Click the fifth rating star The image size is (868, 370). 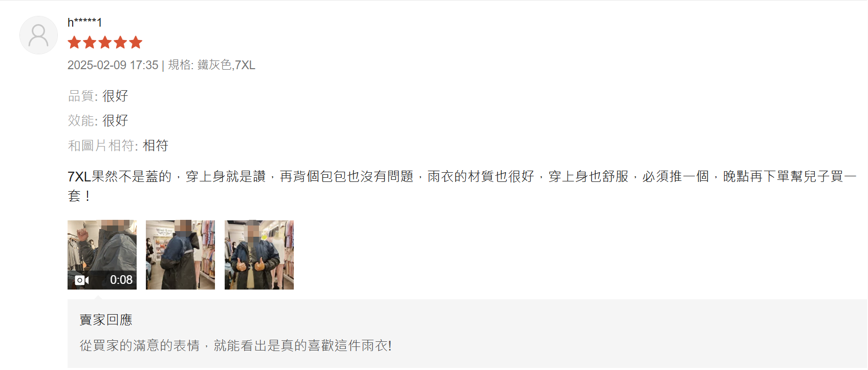point(136,43)
